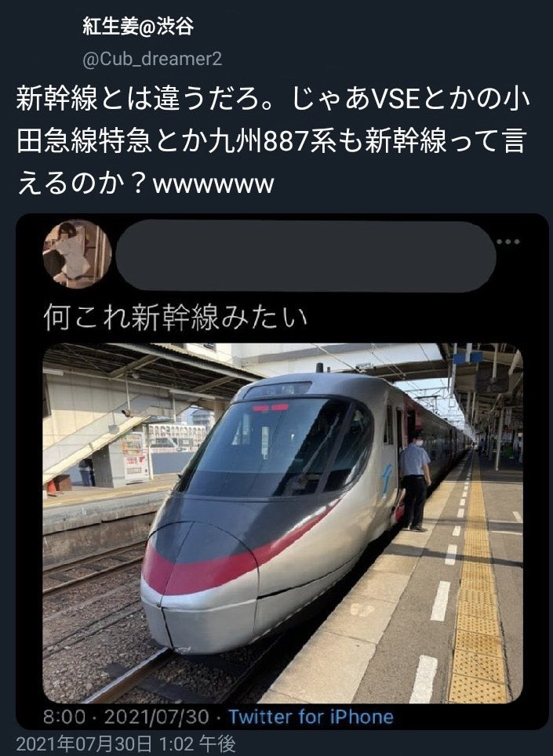Open the three-dot menu on quoted tweet
This screenshot has width=553, height=756.
coord(508,242)
